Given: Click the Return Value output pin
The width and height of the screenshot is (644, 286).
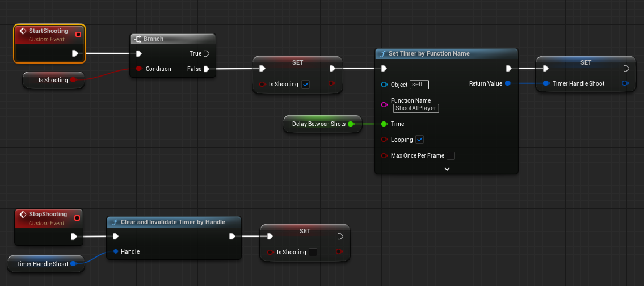Looking at the screenshot, I should click(x=508, y=83).
